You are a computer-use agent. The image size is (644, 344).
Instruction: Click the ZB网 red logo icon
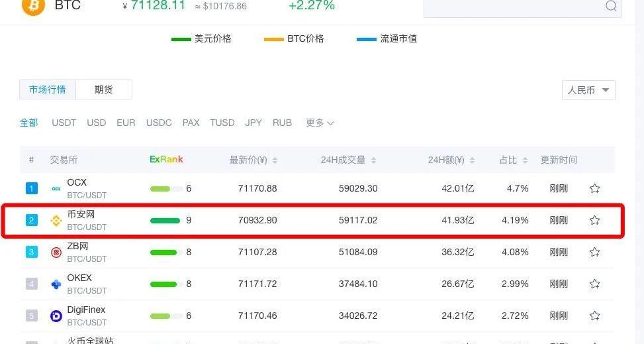tap(56, 253)
